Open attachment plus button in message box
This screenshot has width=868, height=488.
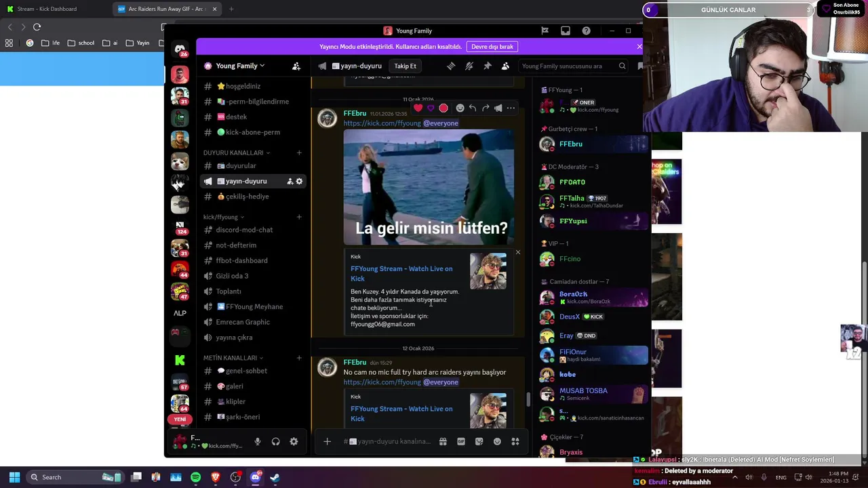pos(327,441)
